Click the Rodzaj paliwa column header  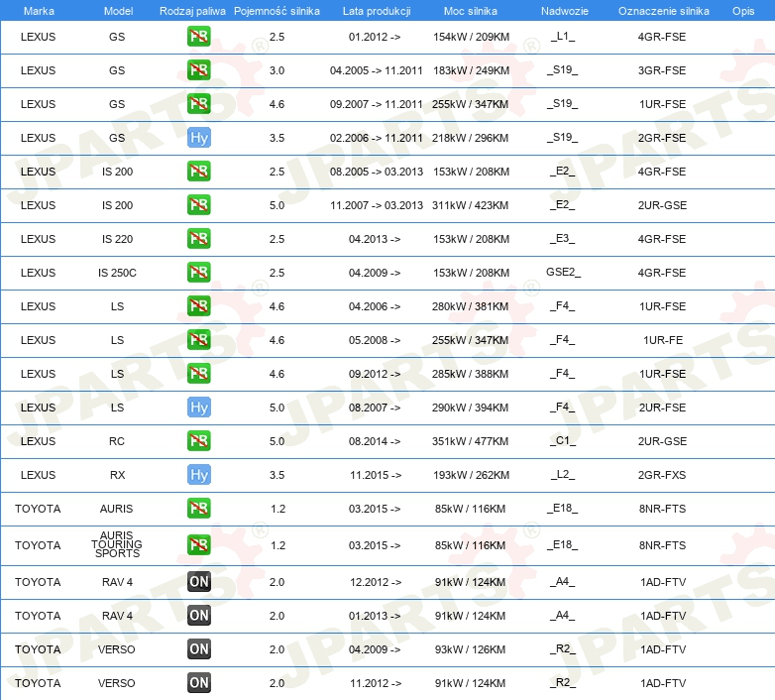(x=192, y=11)
